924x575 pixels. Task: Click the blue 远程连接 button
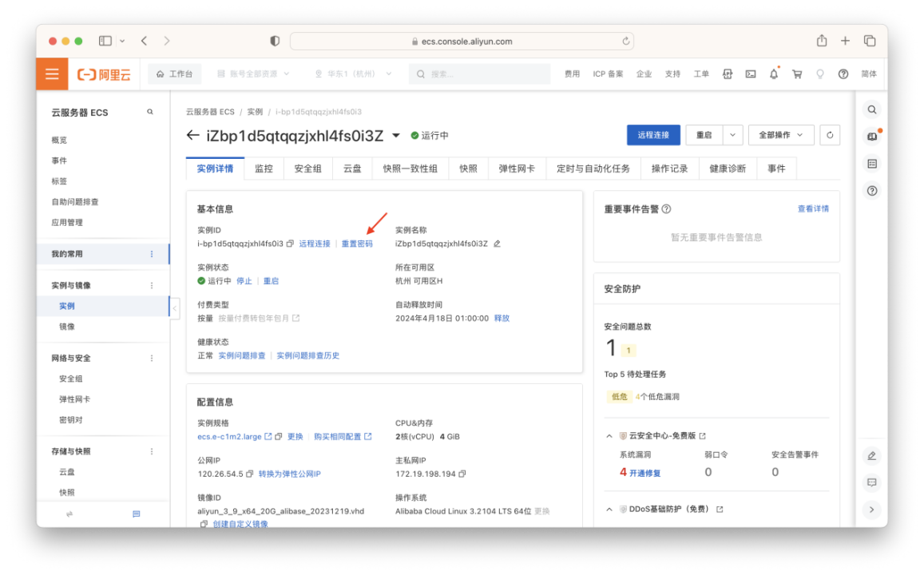point(653,135)
